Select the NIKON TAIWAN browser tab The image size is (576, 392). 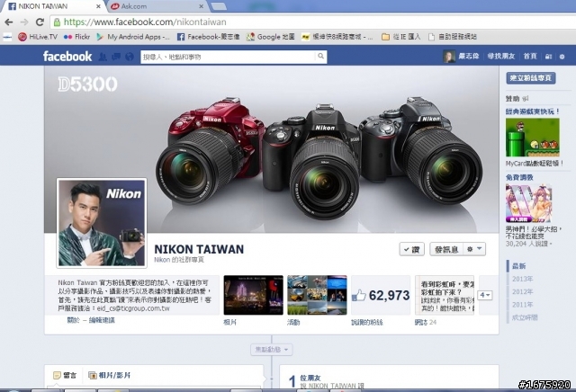point(51,6)
